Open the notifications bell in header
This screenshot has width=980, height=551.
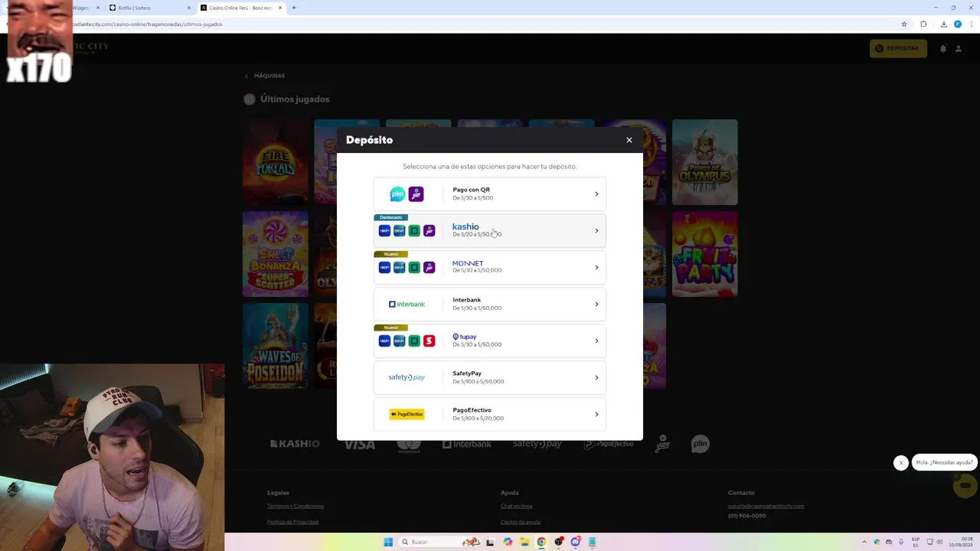943,48
